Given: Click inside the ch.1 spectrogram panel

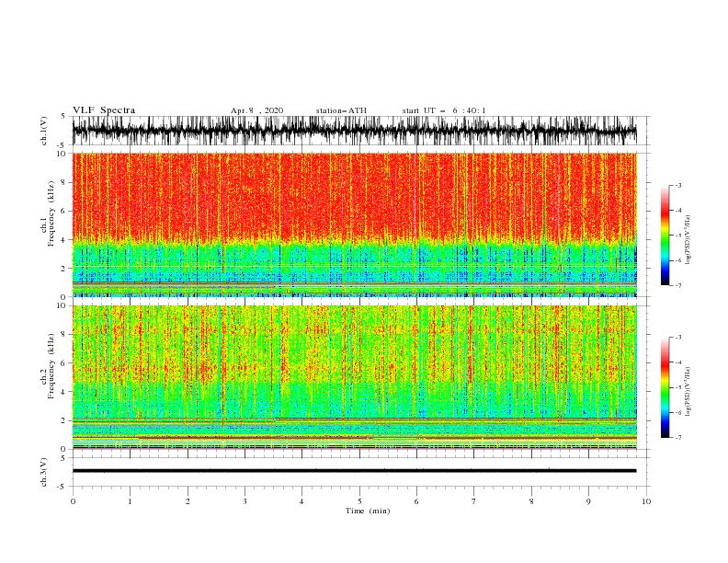Looking at the screenshot, I should coord(354,224).
